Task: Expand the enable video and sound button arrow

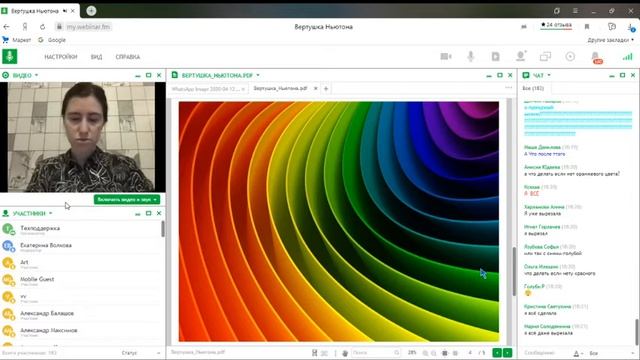Action: click(155, 200)
